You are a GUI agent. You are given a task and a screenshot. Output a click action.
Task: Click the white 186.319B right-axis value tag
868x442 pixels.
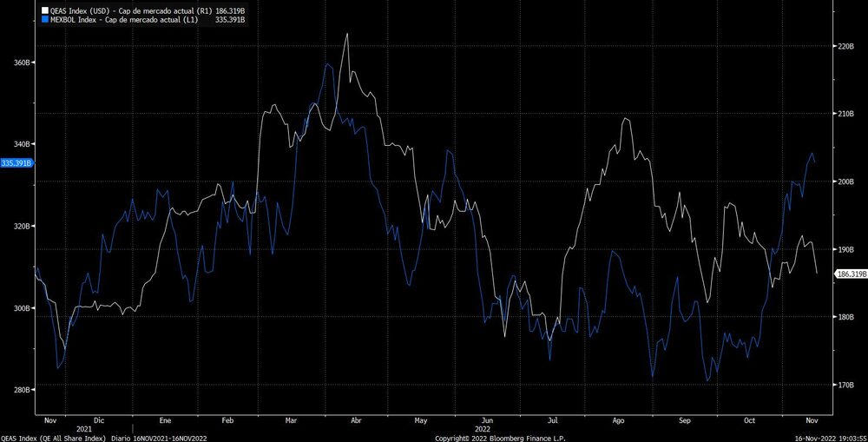coord(851,274)
